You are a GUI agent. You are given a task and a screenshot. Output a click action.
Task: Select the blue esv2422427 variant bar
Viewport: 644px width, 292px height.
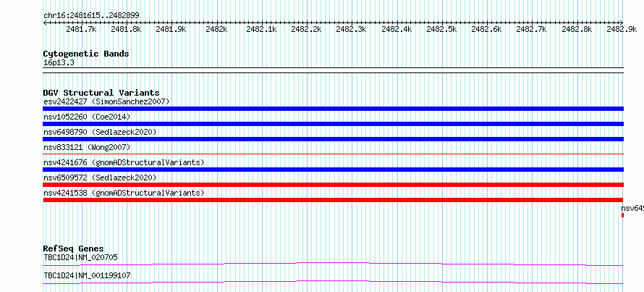coord(334,109)
